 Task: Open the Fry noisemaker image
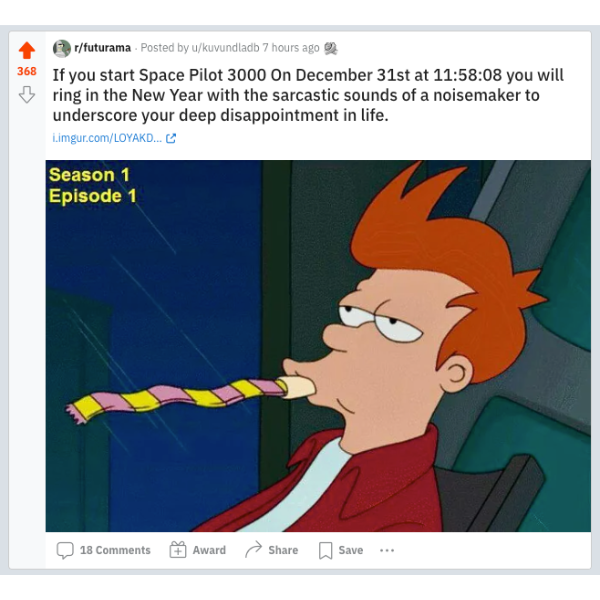point(318,346)
